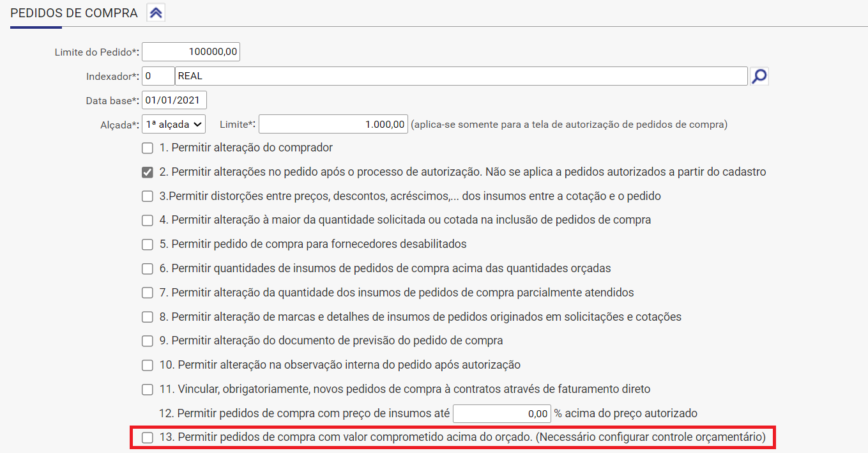
Task: Check option 10 observação interna do pedido
Action: pos(148,365)
